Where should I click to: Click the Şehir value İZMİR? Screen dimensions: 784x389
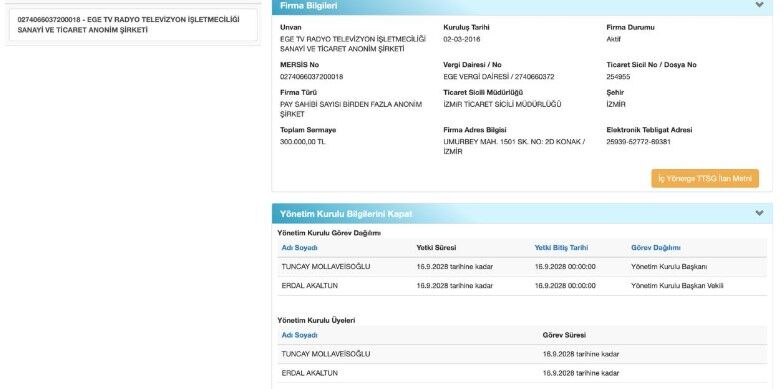[616, 104]
